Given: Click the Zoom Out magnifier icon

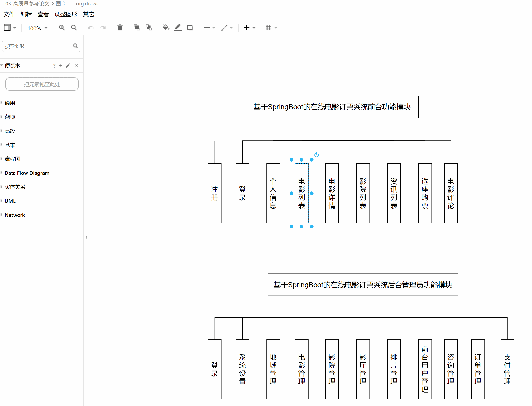Looking at the screenshot, I should [74, 28].
